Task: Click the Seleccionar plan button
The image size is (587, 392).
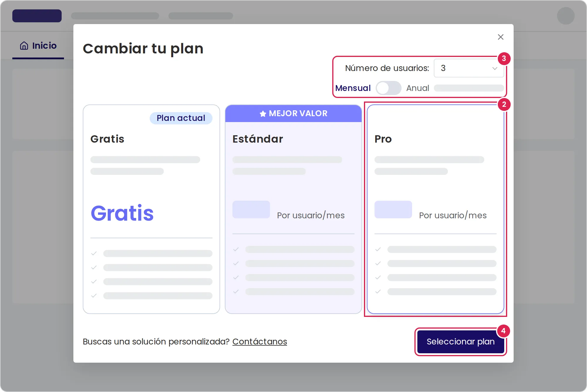Action: tap(461, 342)
